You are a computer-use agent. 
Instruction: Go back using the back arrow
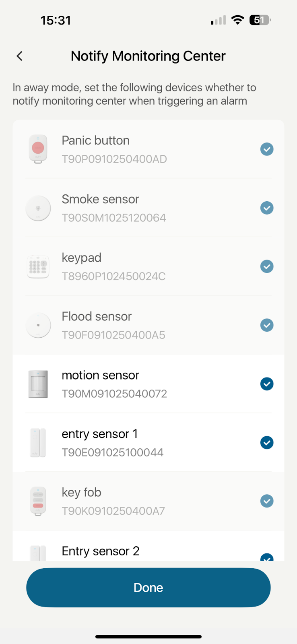[19, 56]
